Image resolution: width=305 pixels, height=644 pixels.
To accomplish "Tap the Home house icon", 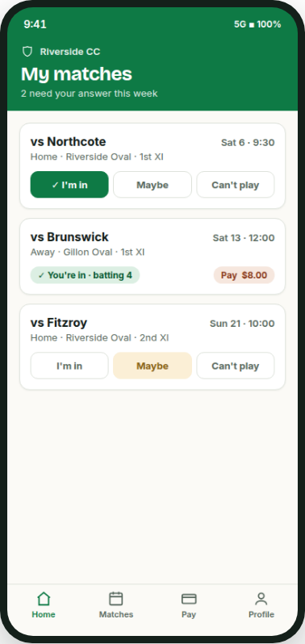I will point(44,599).
